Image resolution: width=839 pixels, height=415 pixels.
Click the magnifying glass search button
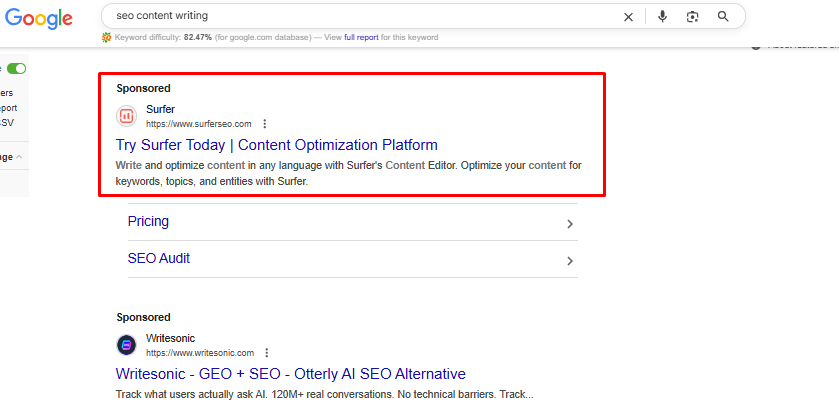coord(723,17)
